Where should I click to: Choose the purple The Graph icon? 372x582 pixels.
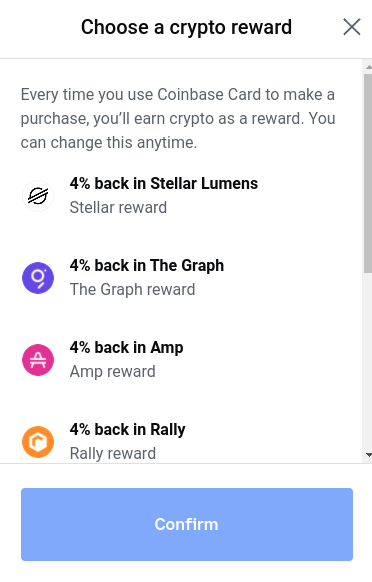38,278
